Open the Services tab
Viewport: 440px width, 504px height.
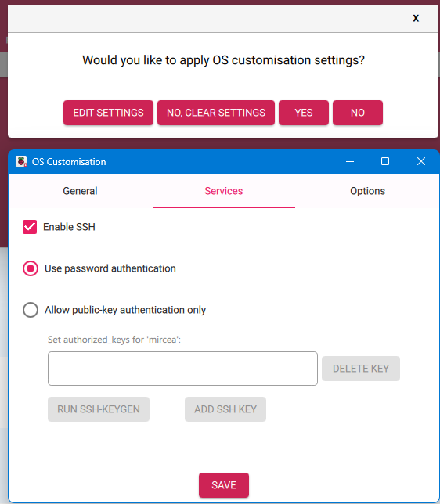[x=224, y=191]
